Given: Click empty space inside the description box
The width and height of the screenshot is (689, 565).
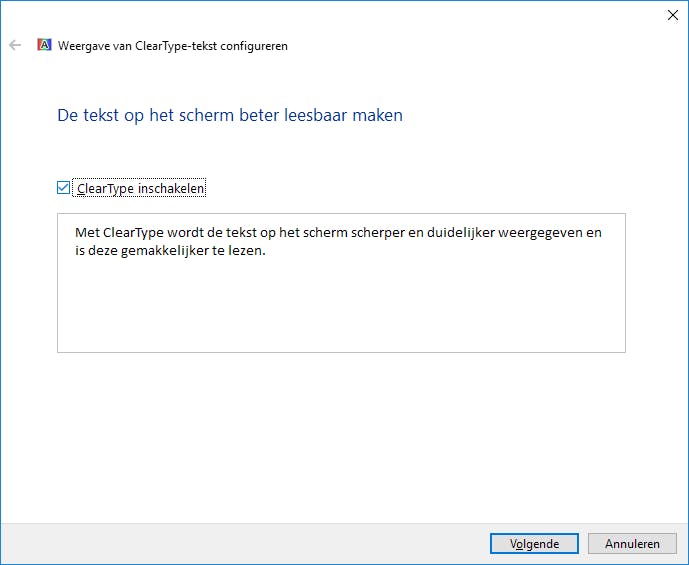Looking at the screenshot, I should (x=340, y=310).
